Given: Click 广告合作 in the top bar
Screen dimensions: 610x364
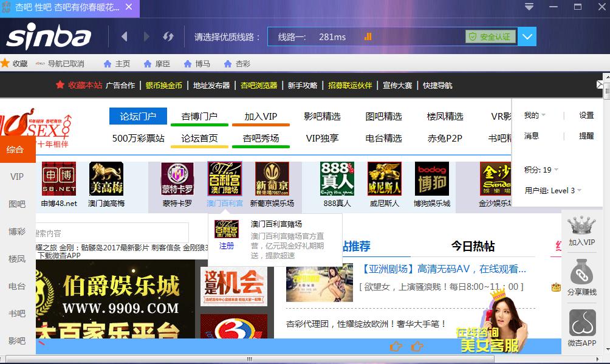Looking at the screenshot, I should coord(120,85).
